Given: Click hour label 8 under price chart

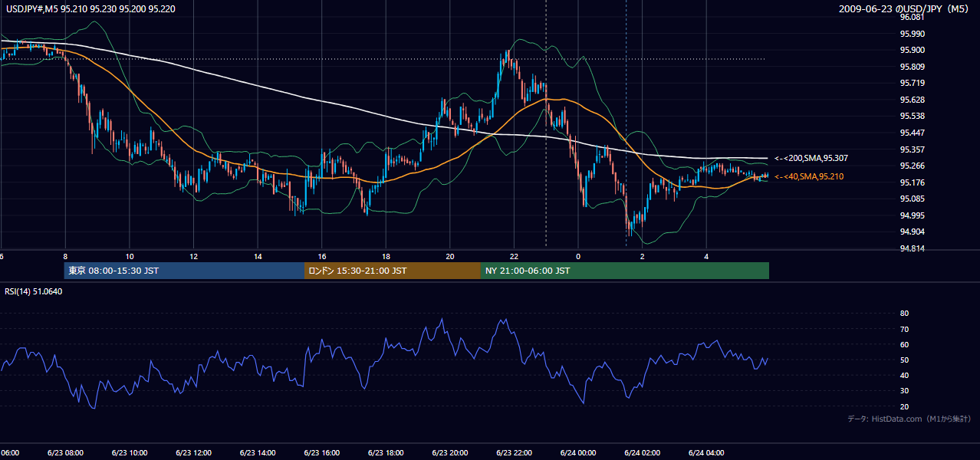Looking at the screenshot, I should pos(65,256).
